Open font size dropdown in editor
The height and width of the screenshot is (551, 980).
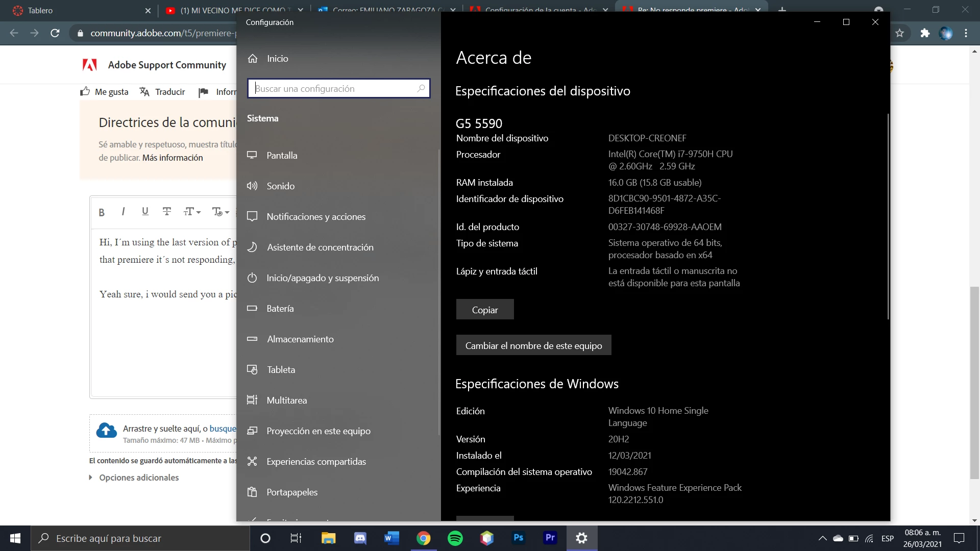[192, 212]
